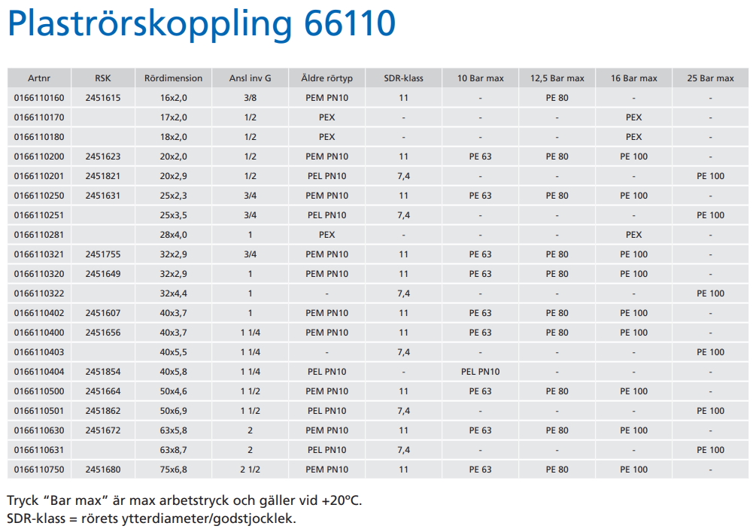Select the 10 Bar max header
Screen dimensions: 756x532
tap(480, 78)
